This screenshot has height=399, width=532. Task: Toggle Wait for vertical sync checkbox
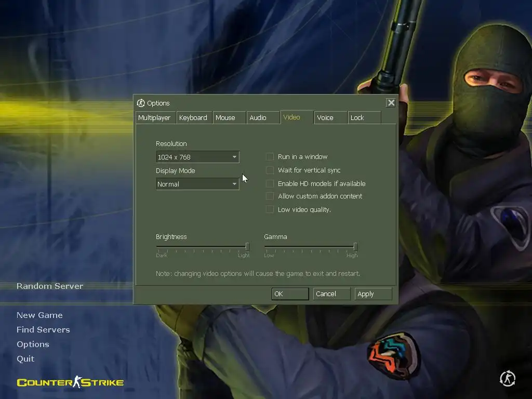click(270, 170)
